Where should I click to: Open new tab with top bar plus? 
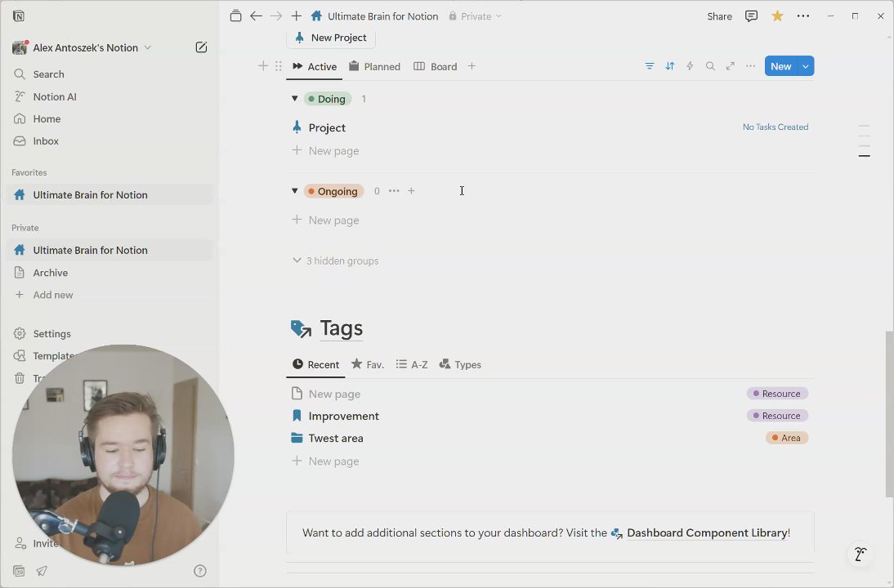(296, 16)
